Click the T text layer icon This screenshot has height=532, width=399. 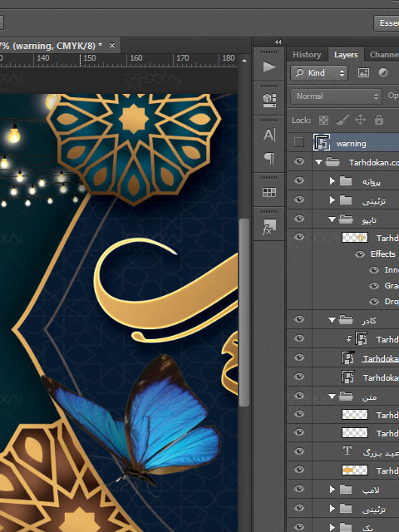click(x=347, y=451)
